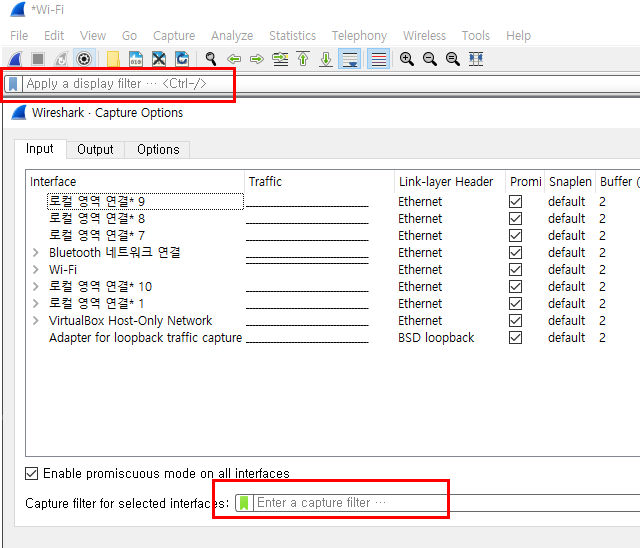Switch to the Output tab
The height and width of the screenshot is (548, 640).
(x=95, y=150)
